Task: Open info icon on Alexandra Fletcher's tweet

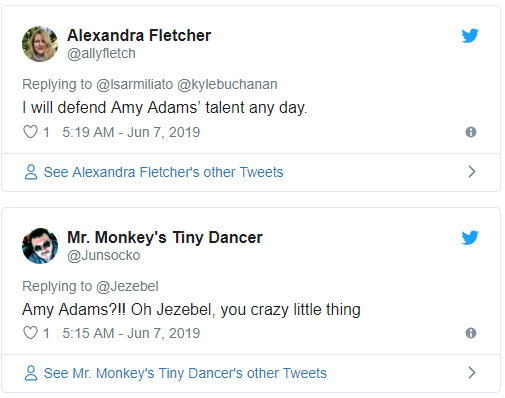Action: pyautogui.click(x=471, y=132)
